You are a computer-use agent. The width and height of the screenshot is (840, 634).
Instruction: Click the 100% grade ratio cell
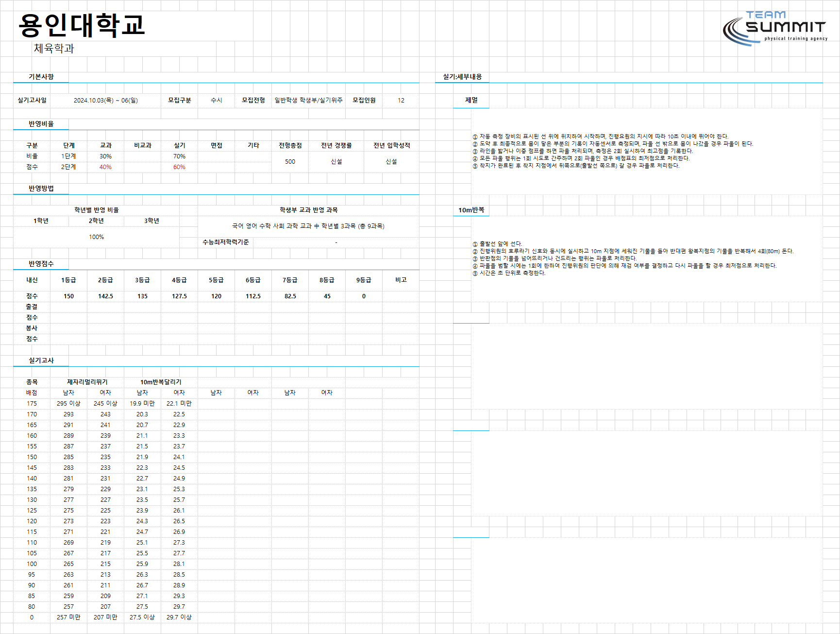click(97, 237)
